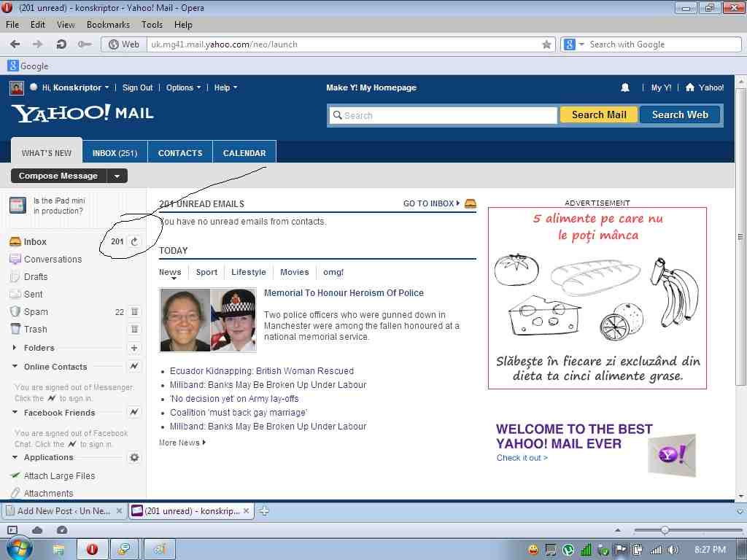Click the More News link
Viewport: 747px width, 560px height.
pos(182,443)
